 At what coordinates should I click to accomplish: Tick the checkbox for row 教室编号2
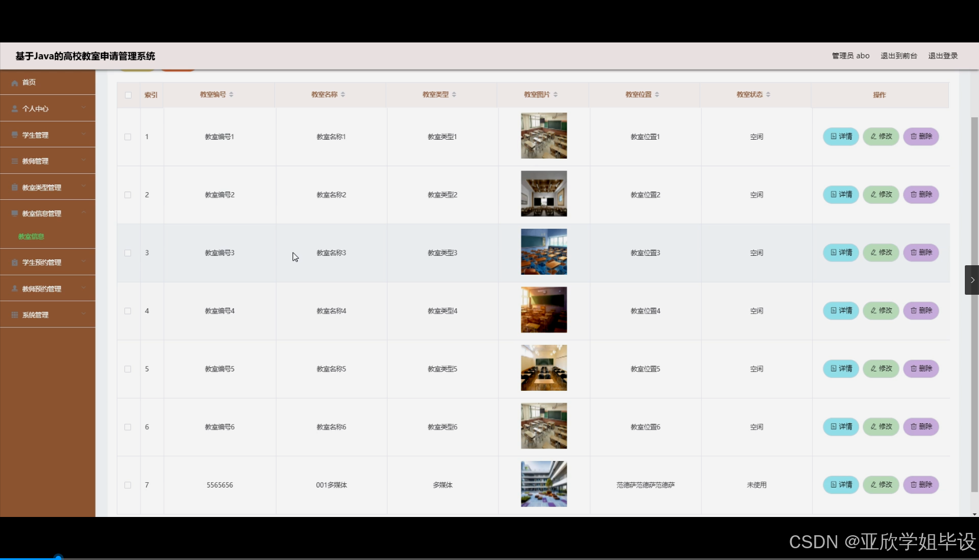tap(128, 195)
